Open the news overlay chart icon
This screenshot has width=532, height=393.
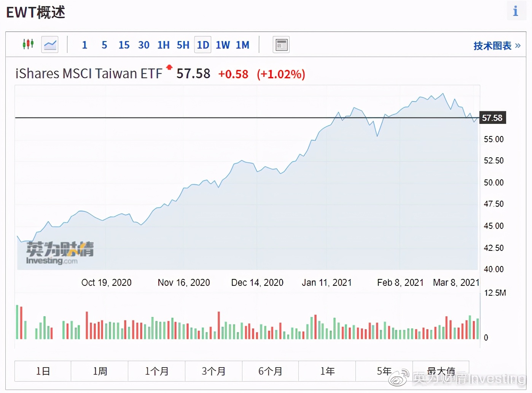(281, 45)
